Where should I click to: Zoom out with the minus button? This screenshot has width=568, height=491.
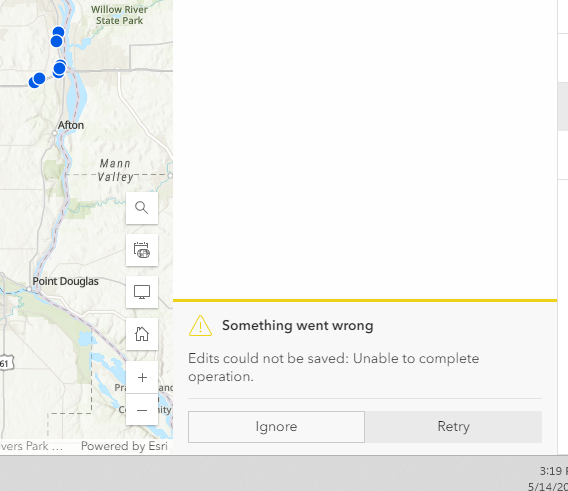pos(142,410)
